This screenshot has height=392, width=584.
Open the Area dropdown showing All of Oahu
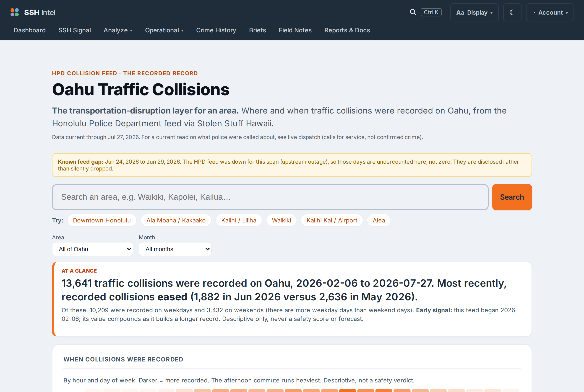(x=93, y=249)
